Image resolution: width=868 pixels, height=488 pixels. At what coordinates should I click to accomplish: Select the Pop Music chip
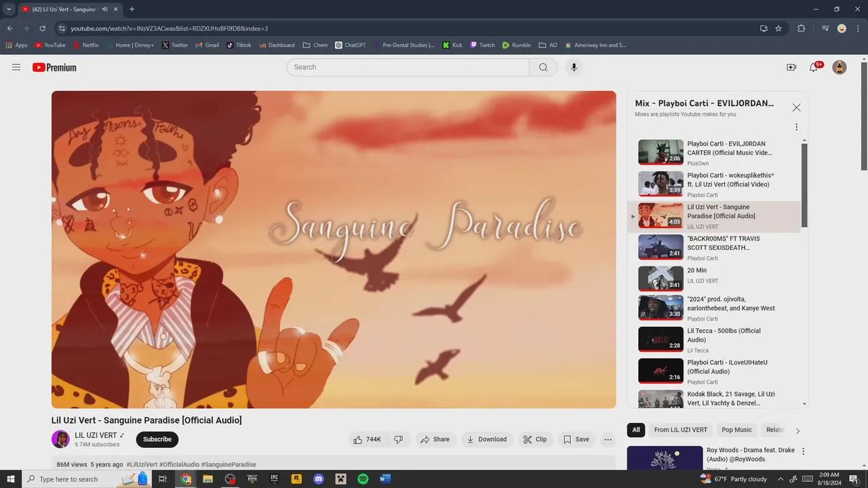(736, 430)
